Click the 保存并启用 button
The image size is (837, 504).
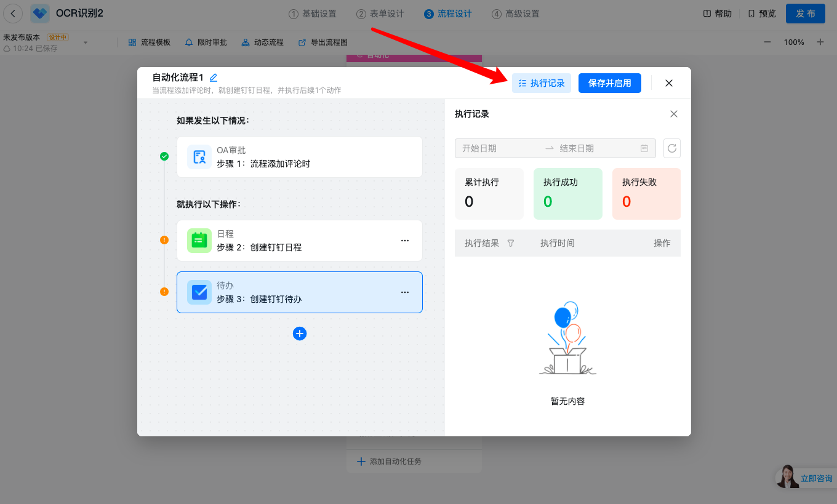(x=609, y=83)
